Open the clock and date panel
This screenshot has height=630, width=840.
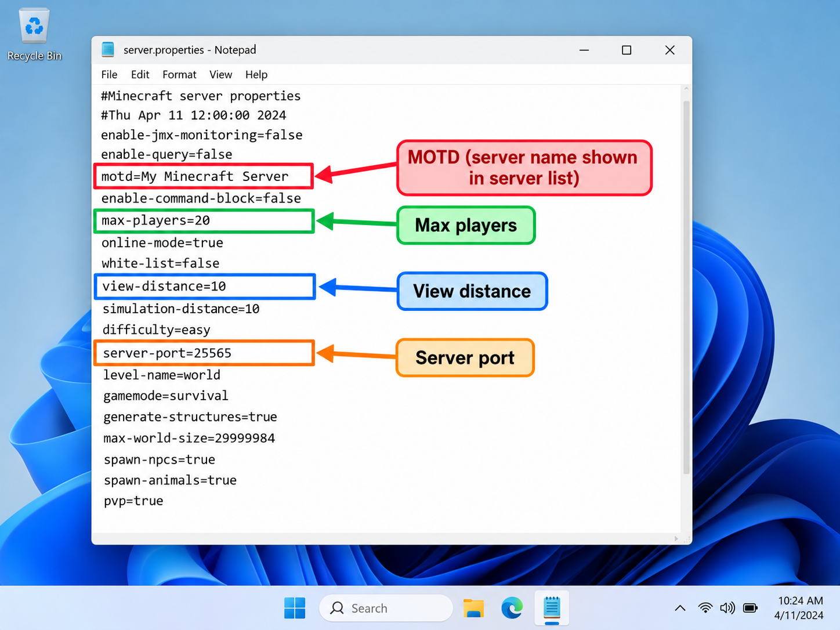pyautogui.click(x=801, y=608)
